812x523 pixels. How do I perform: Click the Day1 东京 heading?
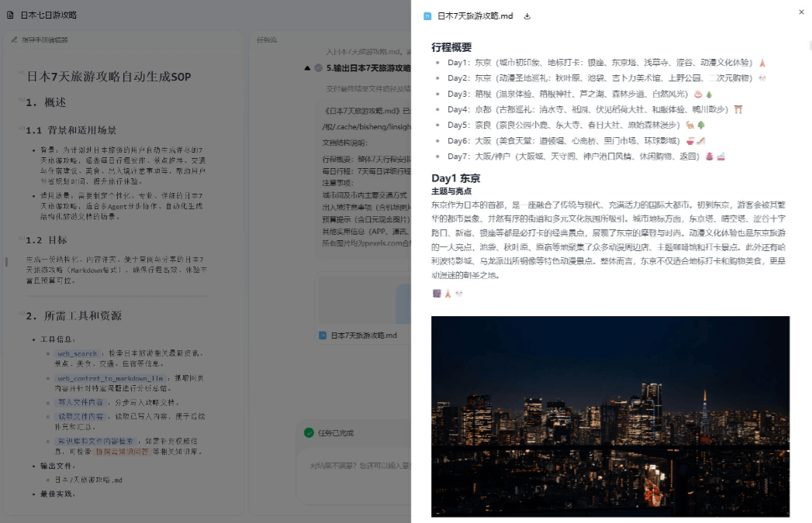455,178
